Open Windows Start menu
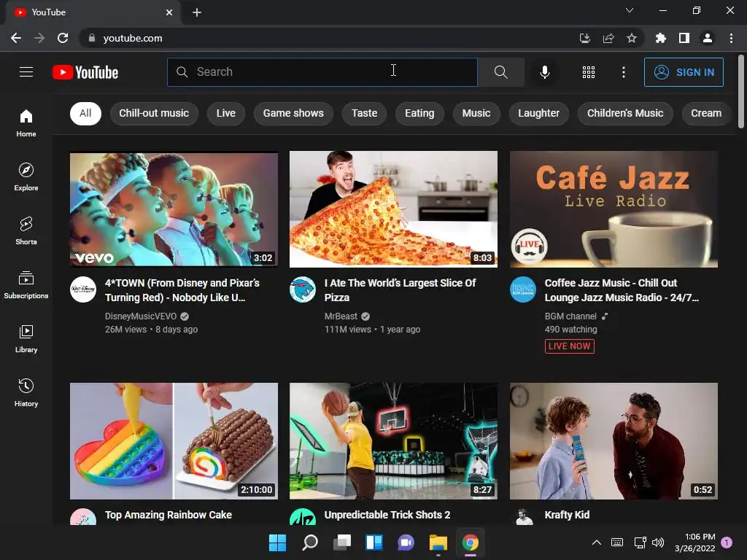747x560 pixels. [x=277, y=542]
